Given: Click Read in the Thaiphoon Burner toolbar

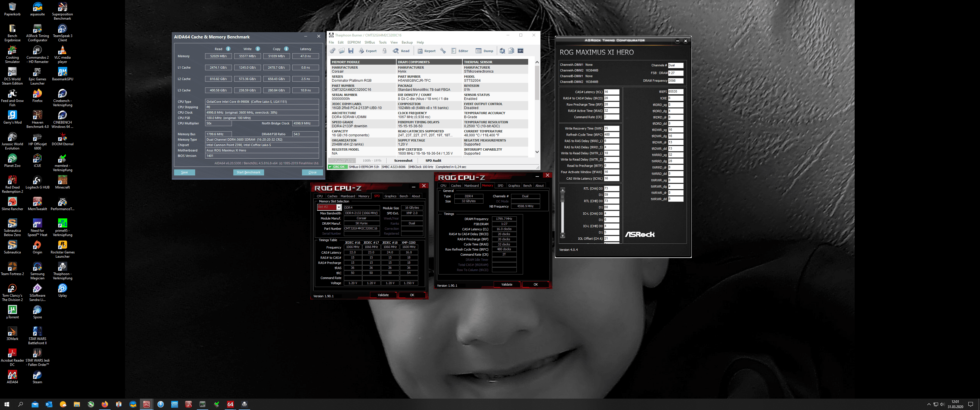Looking at the screenshot, I should point(401,51).
